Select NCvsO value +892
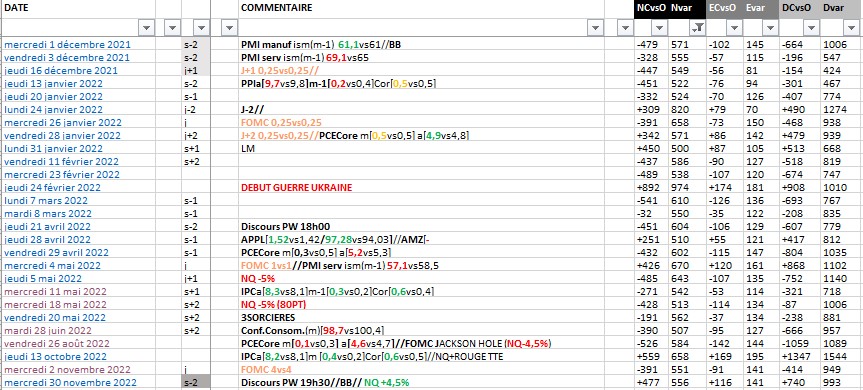 point(651,188)
